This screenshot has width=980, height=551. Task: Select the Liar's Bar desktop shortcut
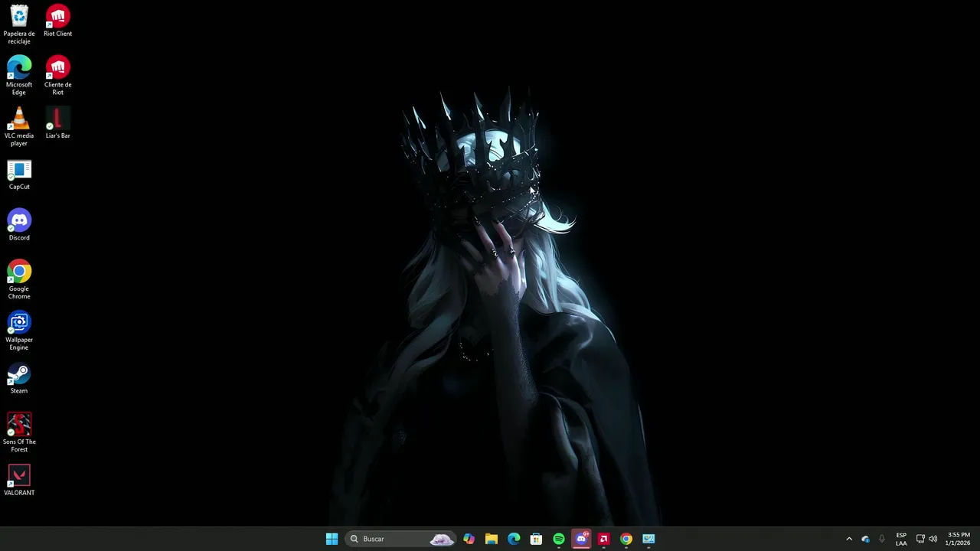57,122
